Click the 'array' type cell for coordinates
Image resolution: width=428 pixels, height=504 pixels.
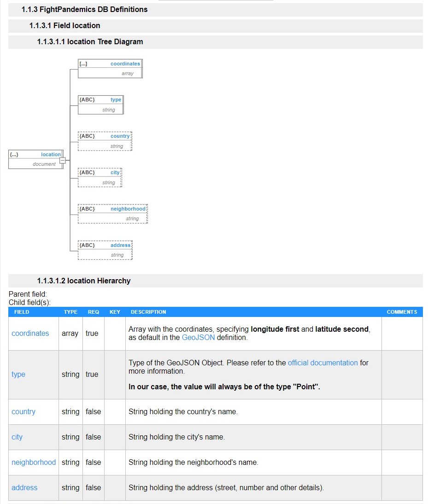[x=70, y=334]
